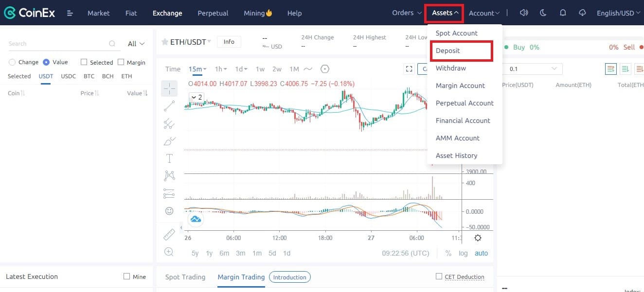The height and width of the screenshot is (292, 644).
Task: Open the 0.1 depth precision dropdown
Action: [x=534, y=69]
